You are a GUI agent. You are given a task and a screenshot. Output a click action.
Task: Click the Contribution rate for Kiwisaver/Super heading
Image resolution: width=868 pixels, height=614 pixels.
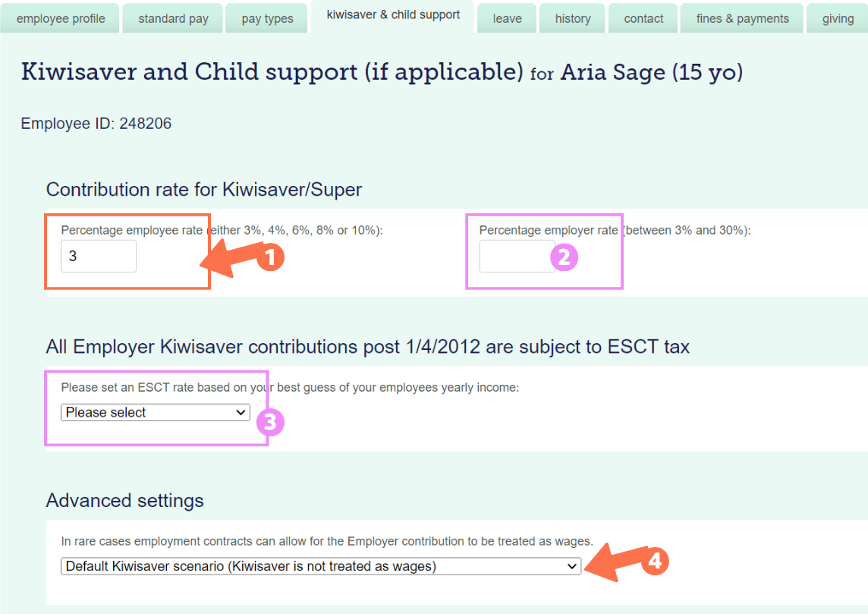205,190
